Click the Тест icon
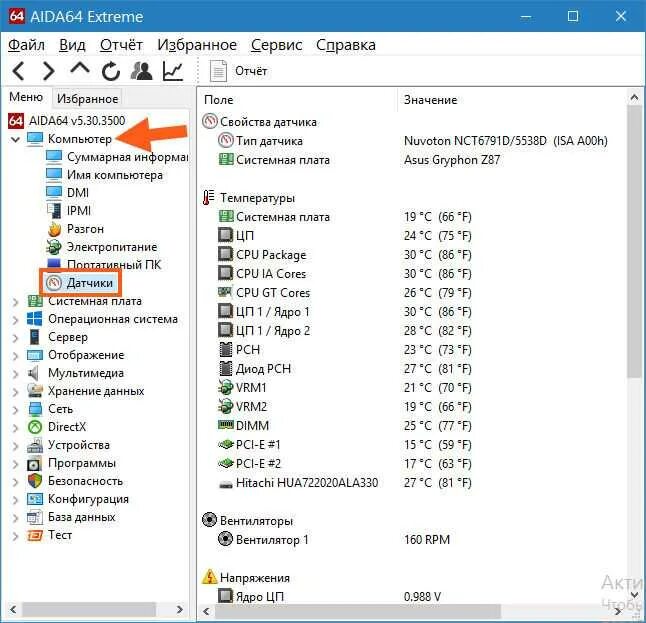Viewport: 646px width, 623px height. pos(35,535)
